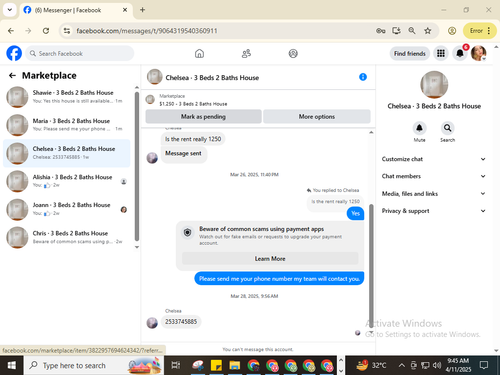
Task: Click Learn More about payment scams
Action: [x=270, y=259]
